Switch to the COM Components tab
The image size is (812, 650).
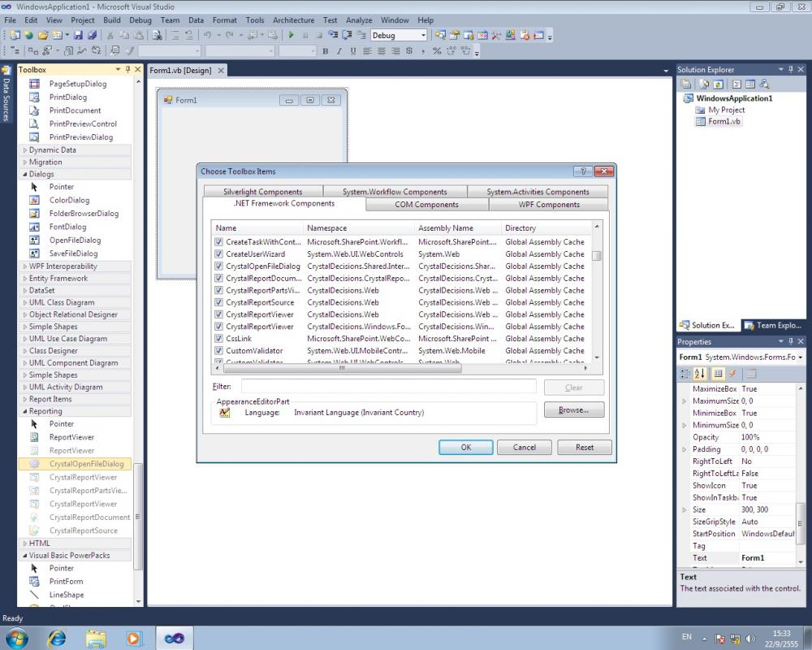point(427,205)
